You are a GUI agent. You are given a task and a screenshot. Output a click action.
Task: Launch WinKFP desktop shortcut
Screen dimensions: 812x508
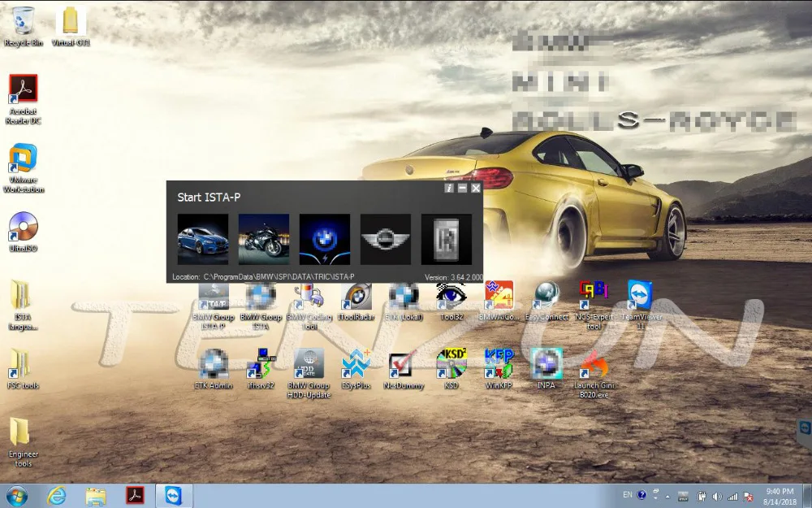[499, 369]
